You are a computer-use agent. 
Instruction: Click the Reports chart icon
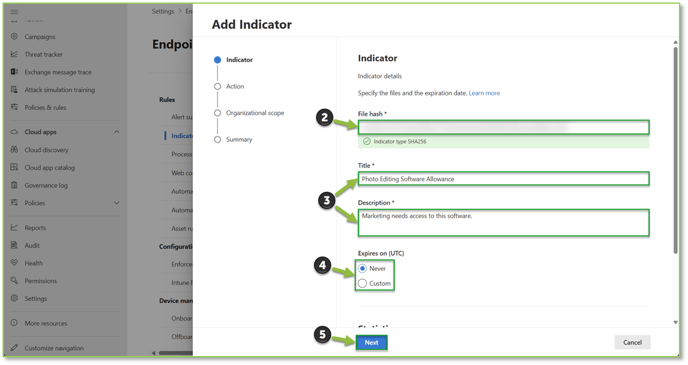pos(14,228)
